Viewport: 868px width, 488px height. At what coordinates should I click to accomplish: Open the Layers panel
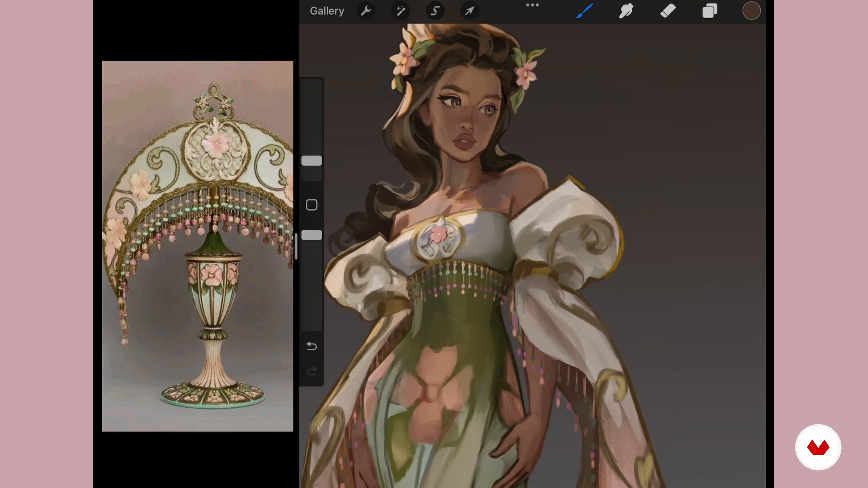710,11
